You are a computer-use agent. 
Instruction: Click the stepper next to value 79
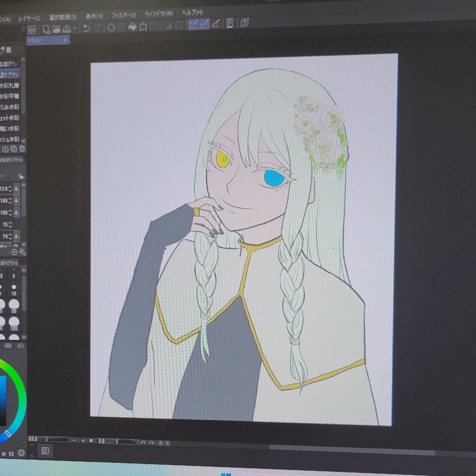[10, 236]
